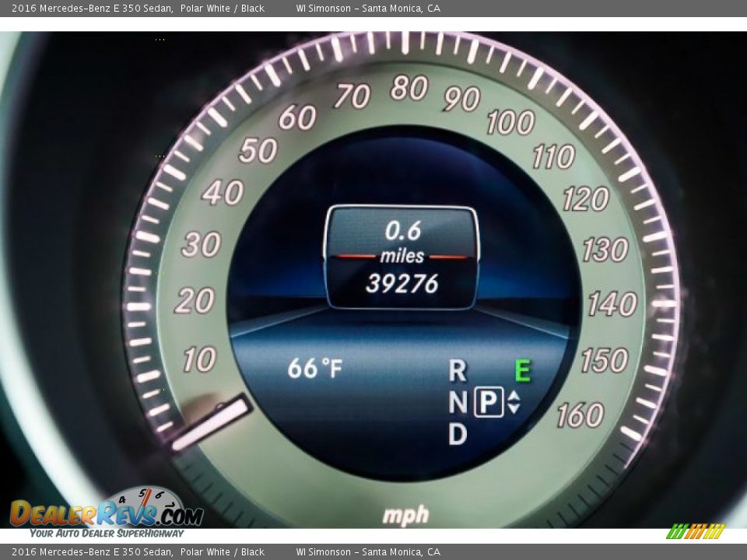Select the D drive gear letter

point(458,434)
